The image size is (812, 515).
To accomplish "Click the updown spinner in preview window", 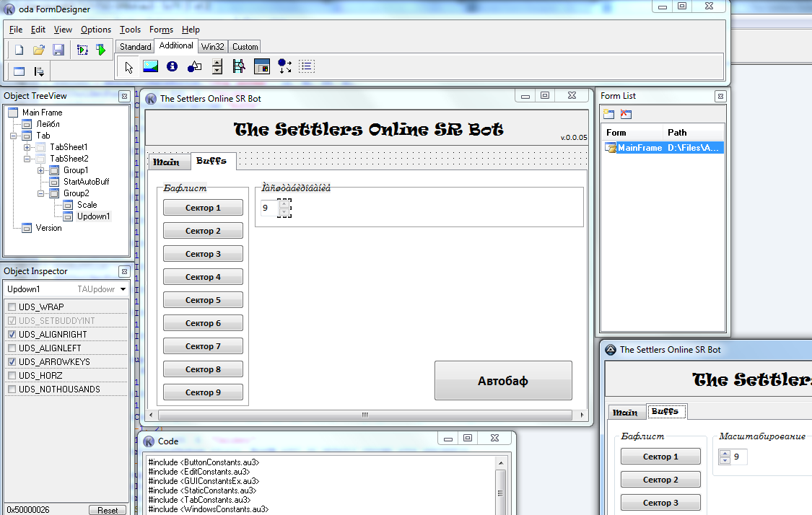I will click(x=725, y=457).
